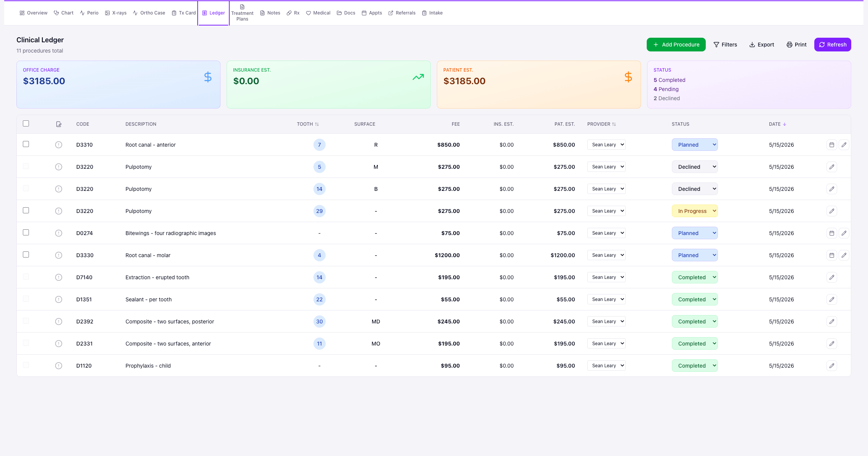
Task: Click the purple Refresh button
Action: pos(833,45)
